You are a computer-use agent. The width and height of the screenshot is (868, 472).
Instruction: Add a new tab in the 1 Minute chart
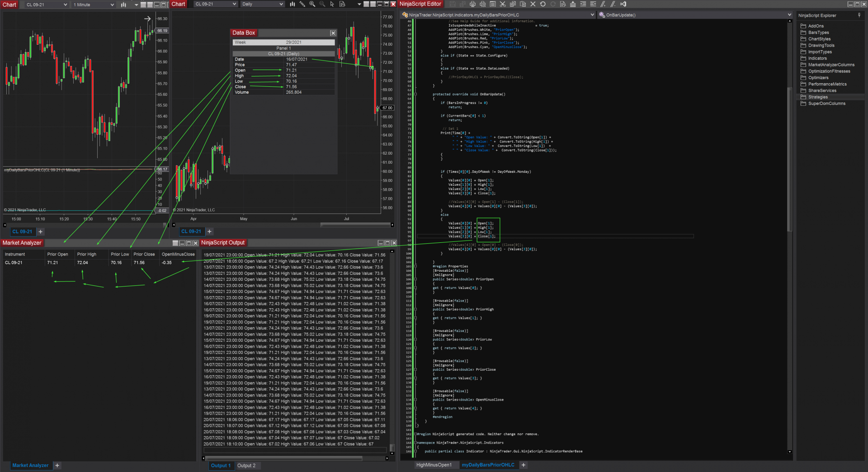click(40, 231)
